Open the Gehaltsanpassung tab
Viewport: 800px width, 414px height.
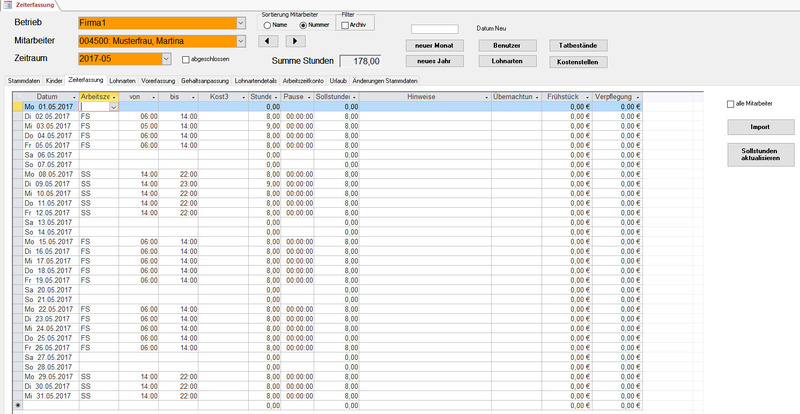[x=206, y=81]
